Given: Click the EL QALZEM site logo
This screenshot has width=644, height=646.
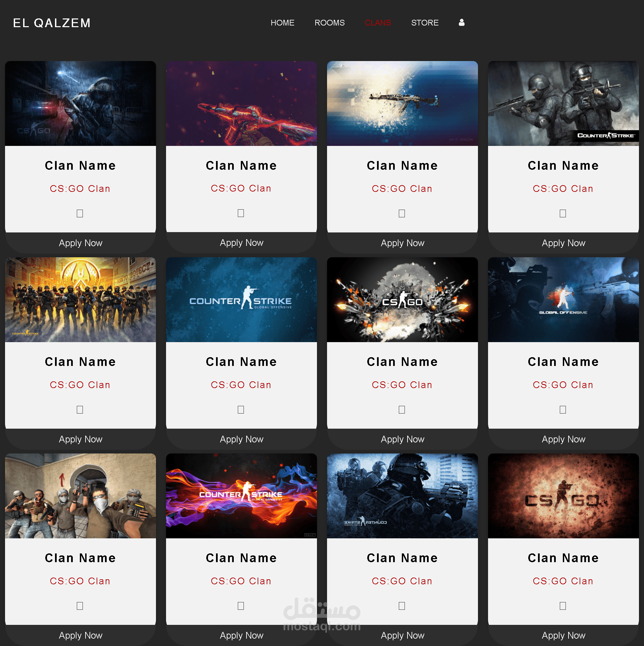Looking at the screenshot, I should 52,23.
